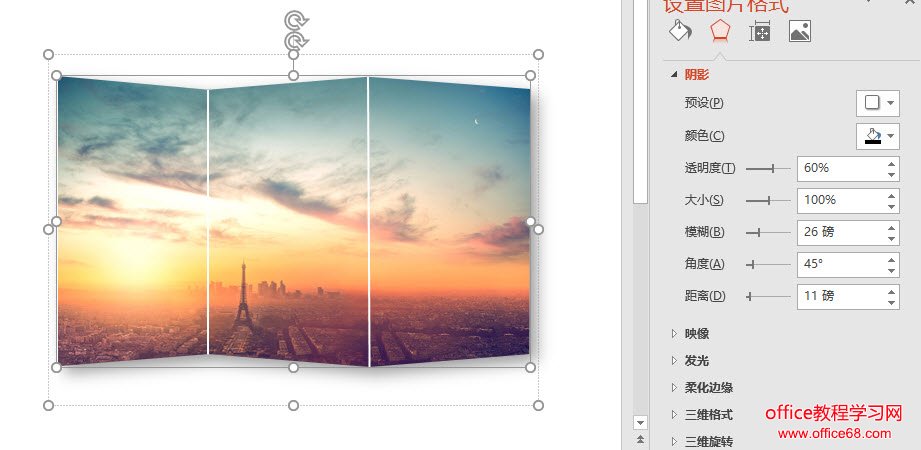The width and height of the screenshot is (921, 450).
Task: Collapse the 阴影 section
Action: 674,75
